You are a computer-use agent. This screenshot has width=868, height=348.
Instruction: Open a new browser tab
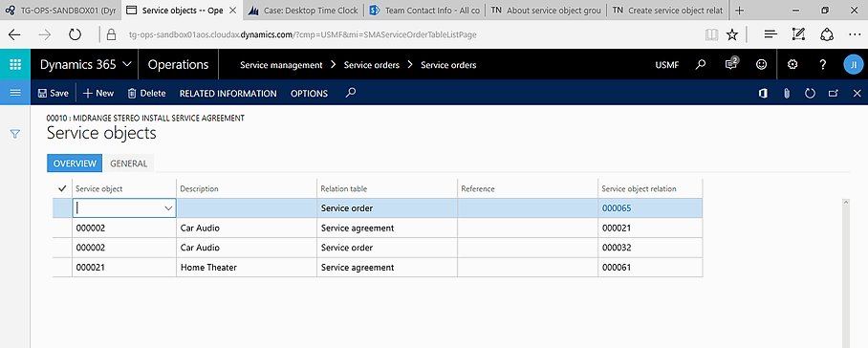click(x=739, y=10)
